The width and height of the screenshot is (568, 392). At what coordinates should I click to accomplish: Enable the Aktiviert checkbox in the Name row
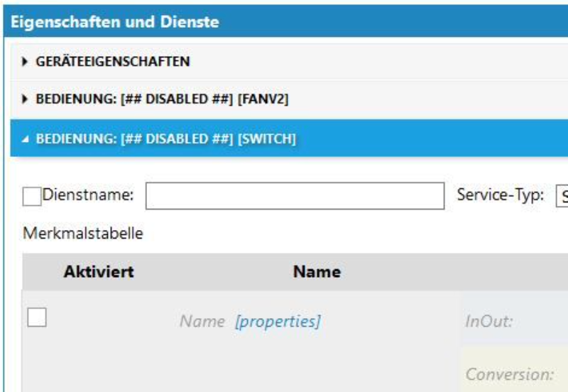pyautogui.click(x=36, y=317)
